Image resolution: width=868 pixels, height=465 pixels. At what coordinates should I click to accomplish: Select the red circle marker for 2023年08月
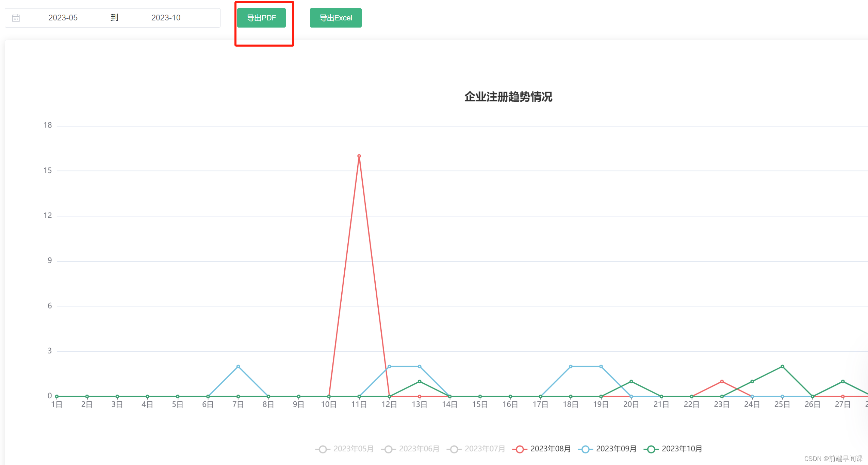tap(519, 449)
